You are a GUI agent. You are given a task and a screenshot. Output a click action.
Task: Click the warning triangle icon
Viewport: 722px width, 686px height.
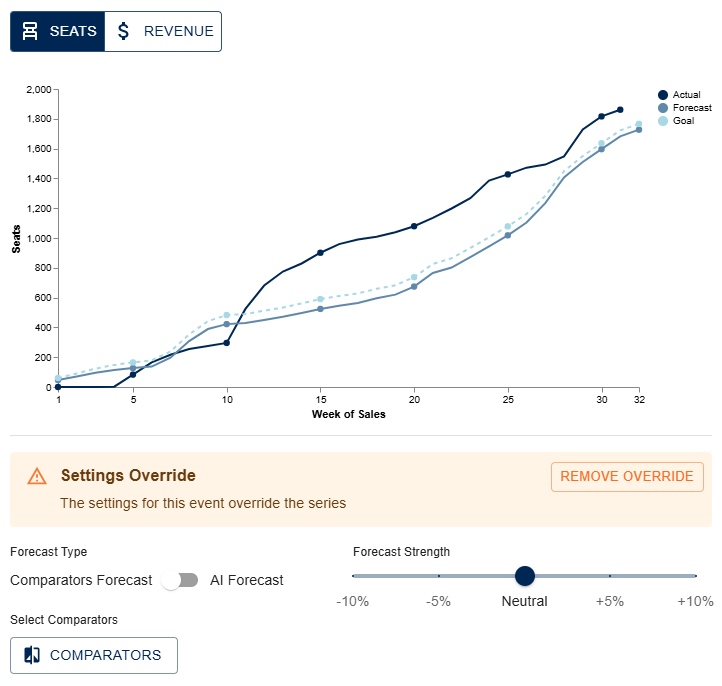[37, 476]
